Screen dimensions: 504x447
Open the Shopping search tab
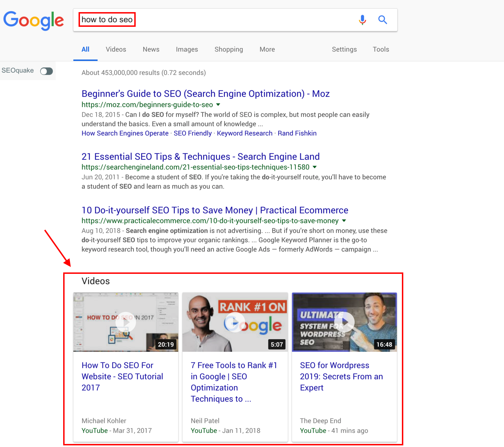tap(229, 49)
